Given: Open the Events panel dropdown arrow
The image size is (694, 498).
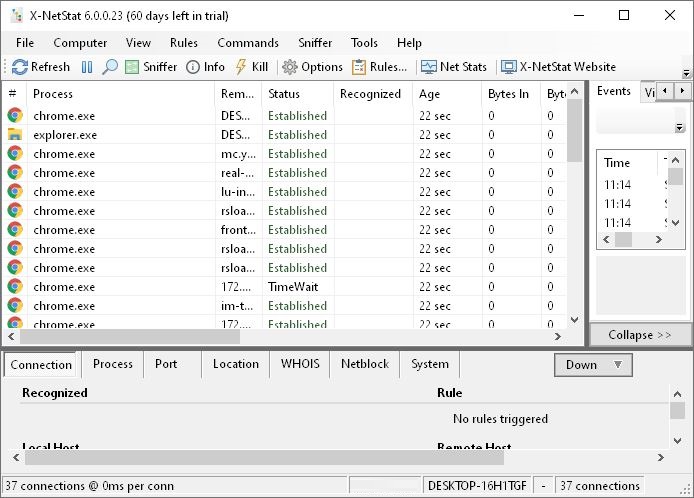Looking at the screenshot, I should [x=680, y=128].
